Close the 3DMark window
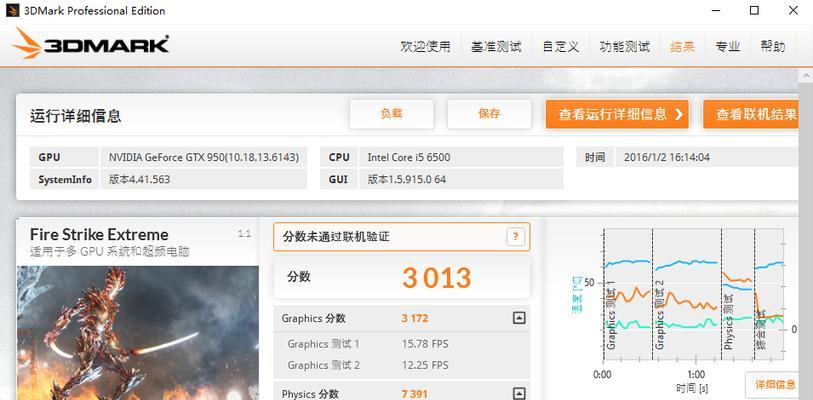Viewport: 813px width, 400px height. point(793,10)
